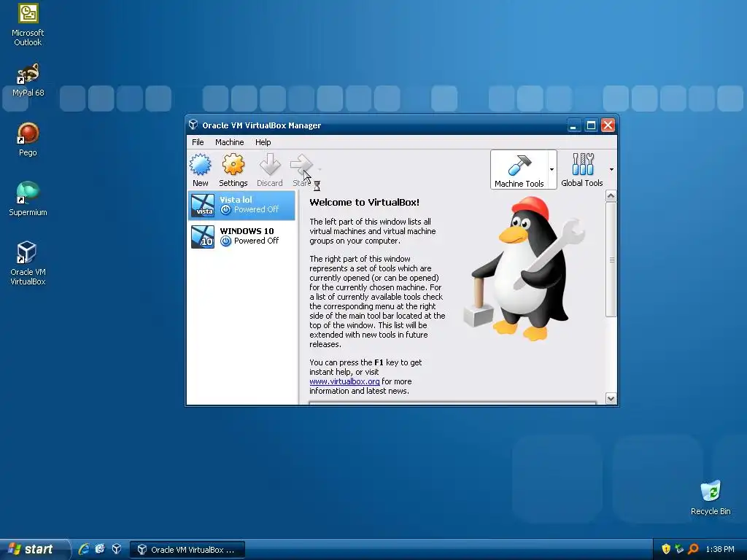Click the Pego desktop icon
Screen dimensions: 747x560
[28, 139]
